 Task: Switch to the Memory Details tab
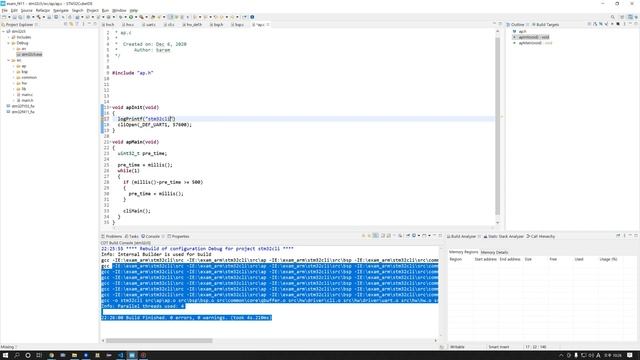coord(494,253)
